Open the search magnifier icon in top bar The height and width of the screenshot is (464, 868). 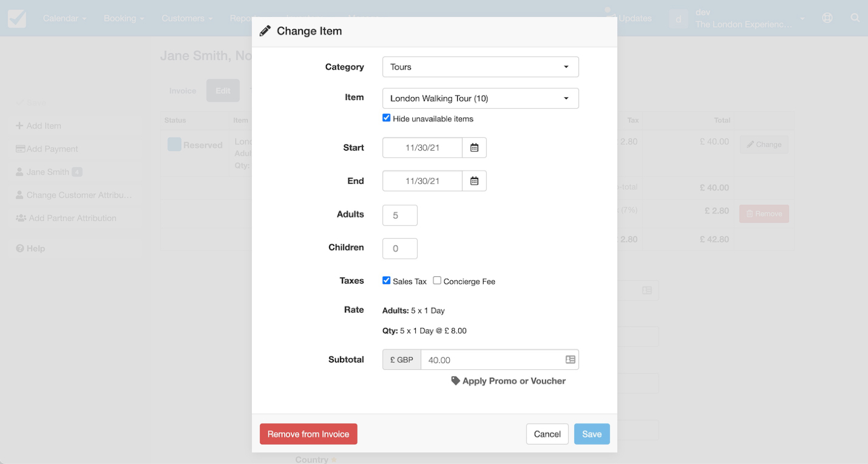tap(855, 18)
